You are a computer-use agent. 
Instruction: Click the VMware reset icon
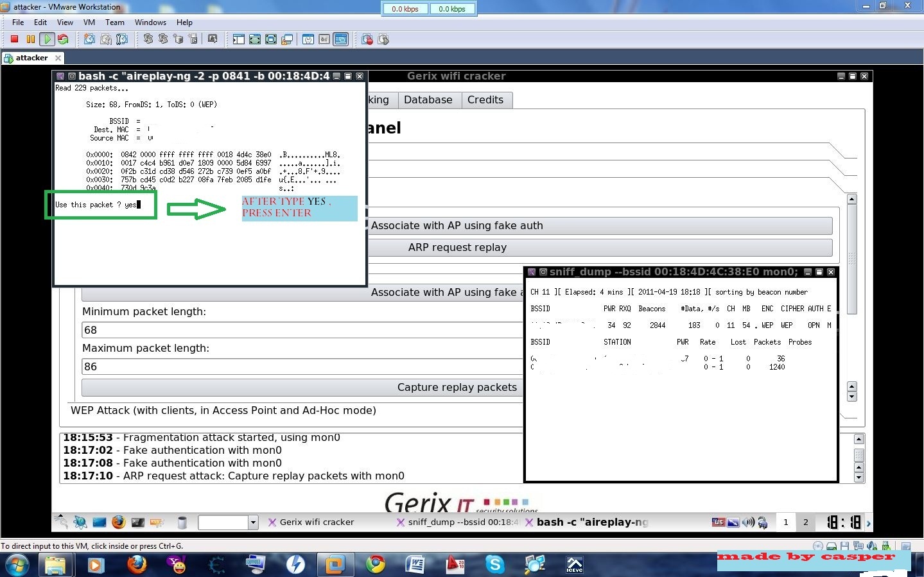[x=63, y=39]
